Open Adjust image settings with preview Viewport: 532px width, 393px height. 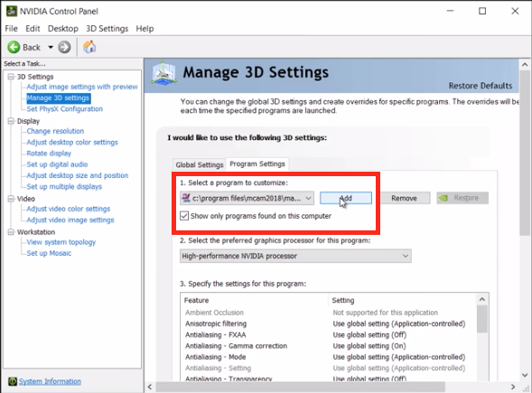(82, 87)
